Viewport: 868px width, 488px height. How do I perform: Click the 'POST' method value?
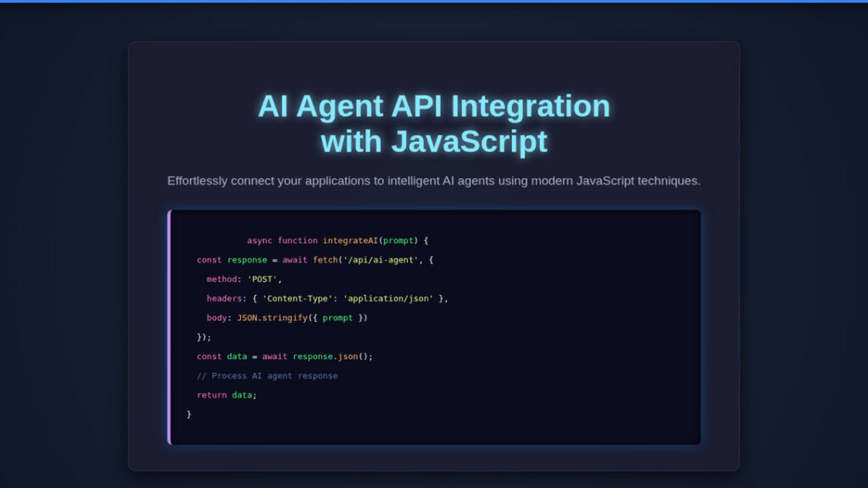click(x=262, y=279)
